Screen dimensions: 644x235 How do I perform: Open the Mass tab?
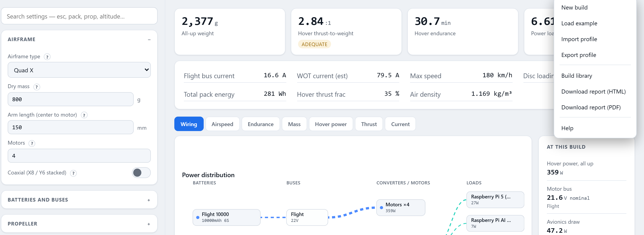[294, 124]
